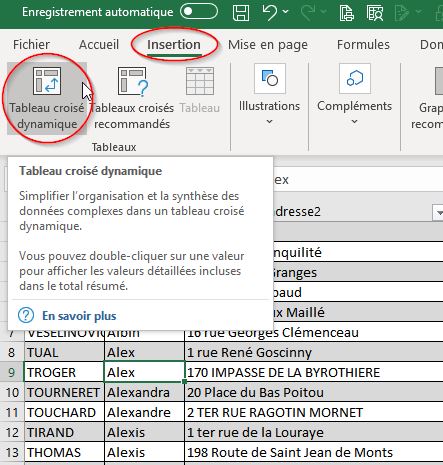The width and height of the screenshot is (443, 465).
Task: Click the Tableau croisé dynamique button
Action: pos(47,98)
